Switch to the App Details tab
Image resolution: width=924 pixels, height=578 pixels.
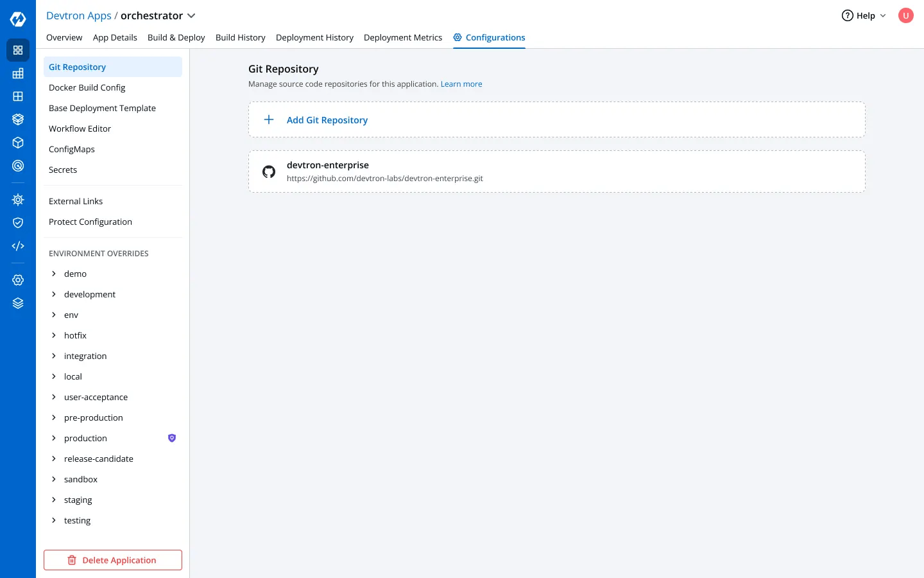click(x=115, y=37)
